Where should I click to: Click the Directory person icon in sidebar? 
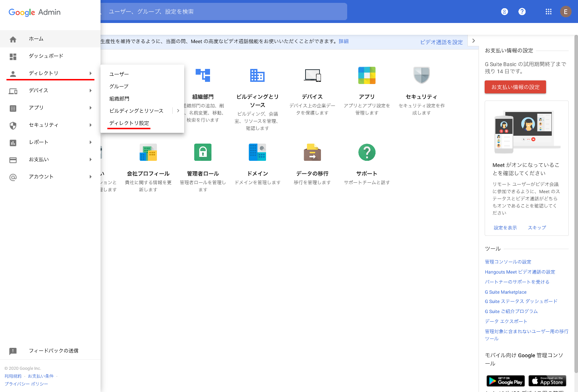13,74
